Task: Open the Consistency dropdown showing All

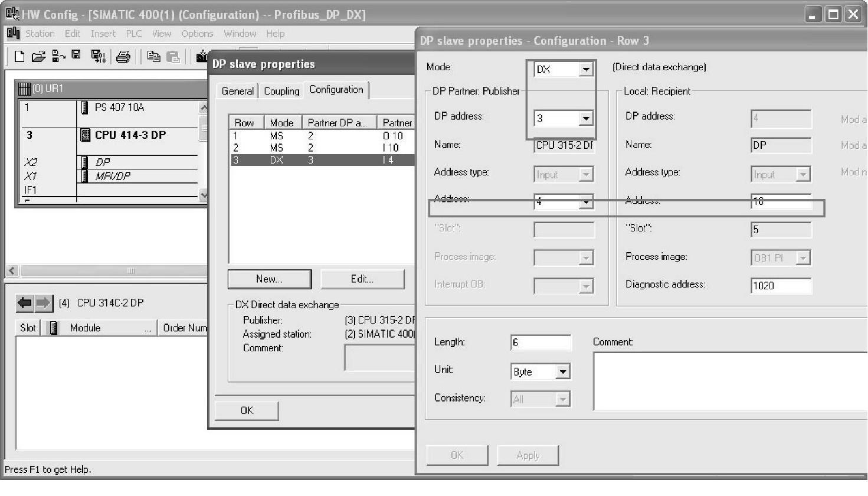Action: [x=563, y=400]
